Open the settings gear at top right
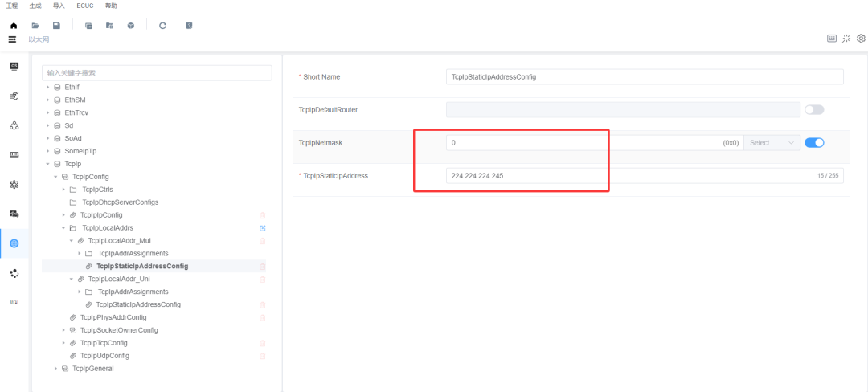Screen dimensions: 868x392 click(861, 38)
